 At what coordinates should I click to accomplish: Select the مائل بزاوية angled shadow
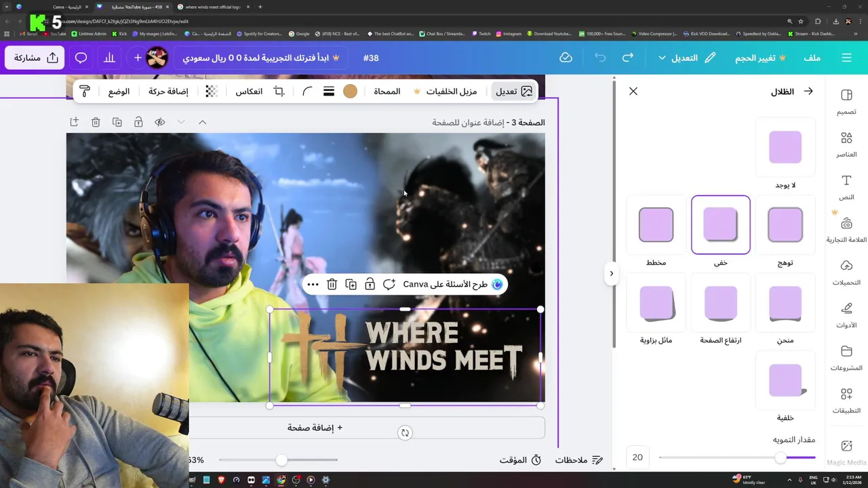click(x=656, y=303)
